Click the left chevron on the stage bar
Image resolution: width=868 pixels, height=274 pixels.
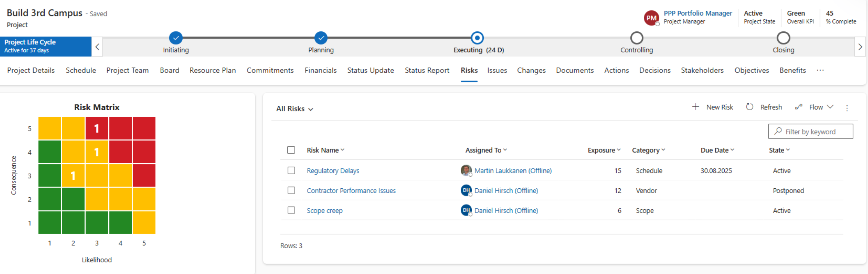tap(97, 47)
